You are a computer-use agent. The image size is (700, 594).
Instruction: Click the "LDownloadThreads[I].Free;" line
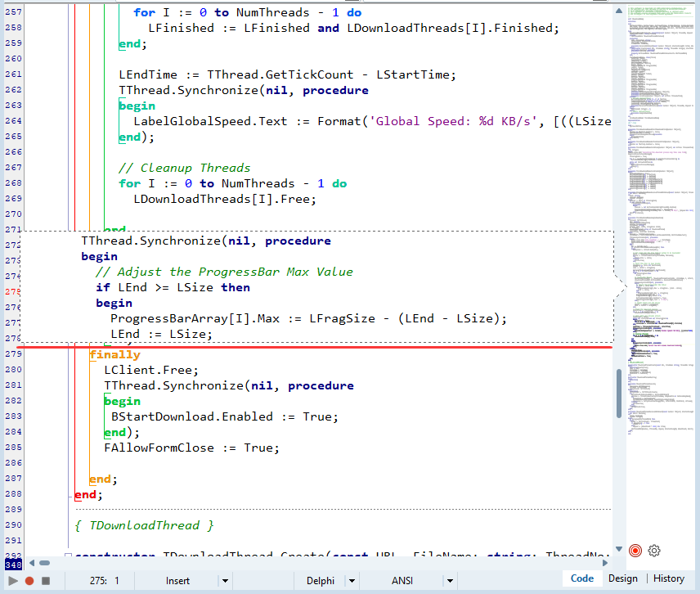tap(225, 199)
